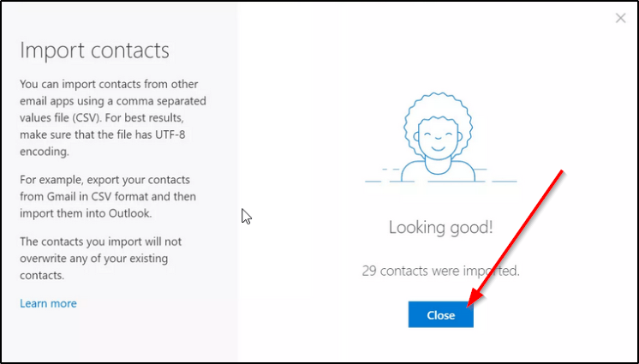Dismiss the dialog with the X icon
The height and width of the screenshot is (364, 639).
coord(620,18)
